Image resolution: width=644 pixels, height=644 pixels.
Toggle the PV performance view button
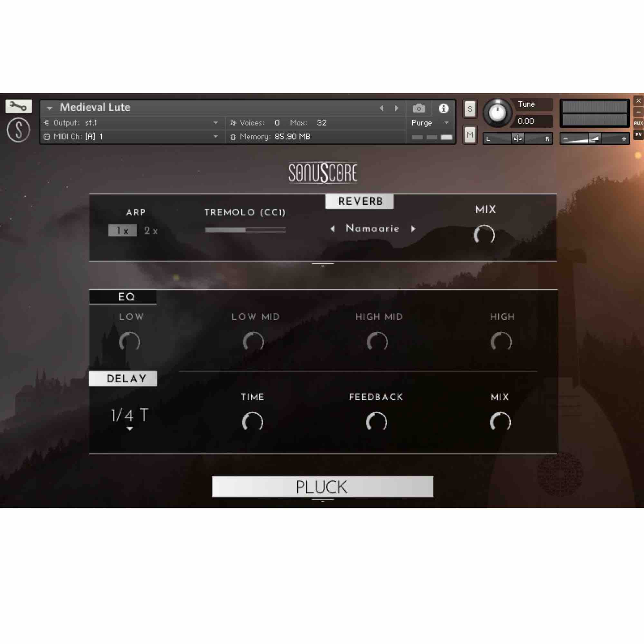(638, 135)
